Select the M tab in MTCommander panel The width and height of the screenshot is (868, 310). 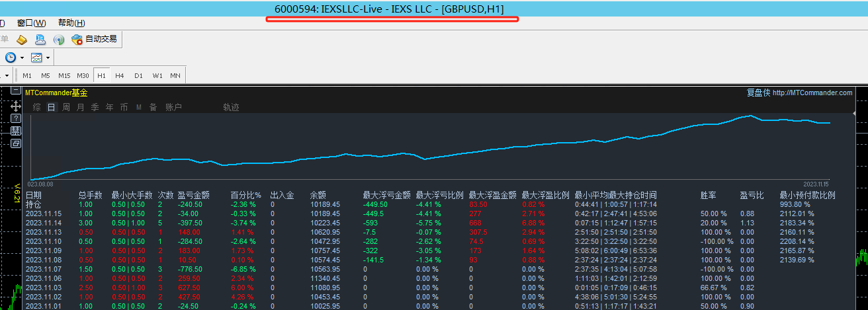[x=139, y=107]
